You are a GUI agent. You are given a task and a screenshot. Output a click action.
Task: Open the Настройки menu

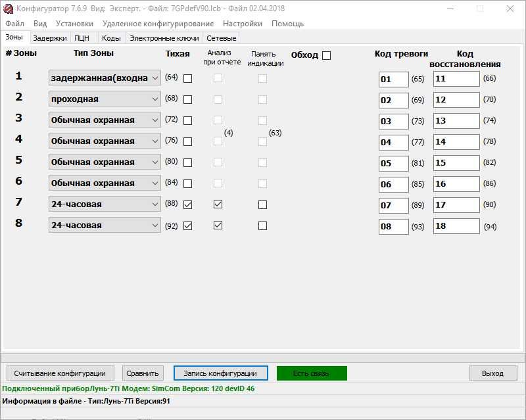pos(243,24)
